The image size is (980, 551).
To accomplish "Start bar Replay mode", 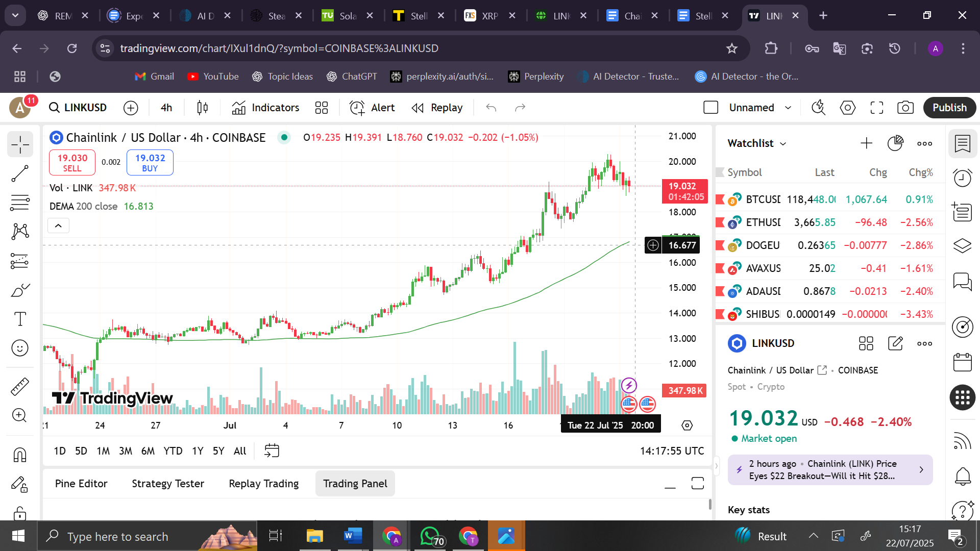I will (x=437, y=108).
